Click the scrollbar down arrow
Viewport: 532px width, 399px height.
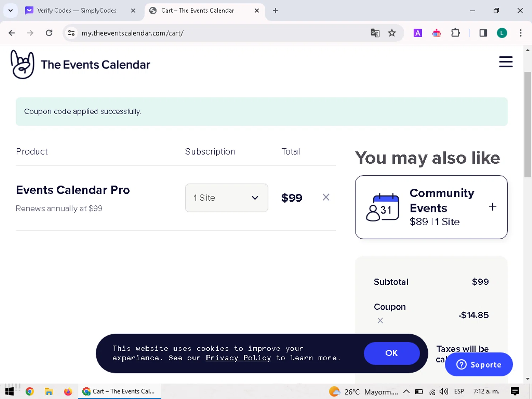(528, 379)
